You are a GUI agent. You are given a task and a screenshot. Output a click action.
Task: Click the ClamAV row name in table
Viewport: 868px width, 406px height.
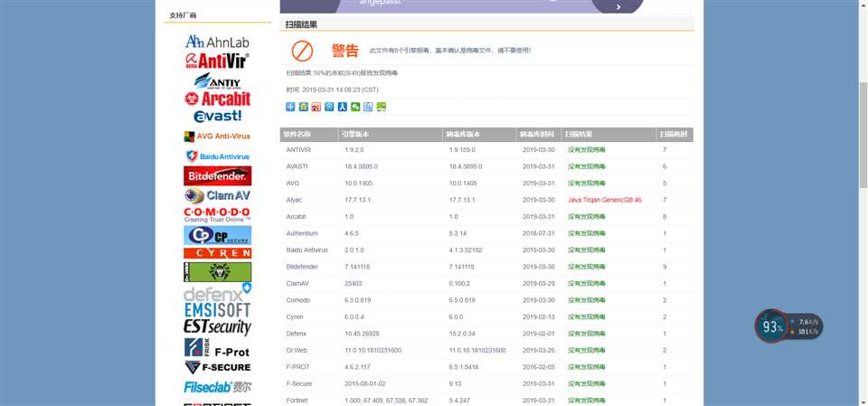(x=297, y=284)
